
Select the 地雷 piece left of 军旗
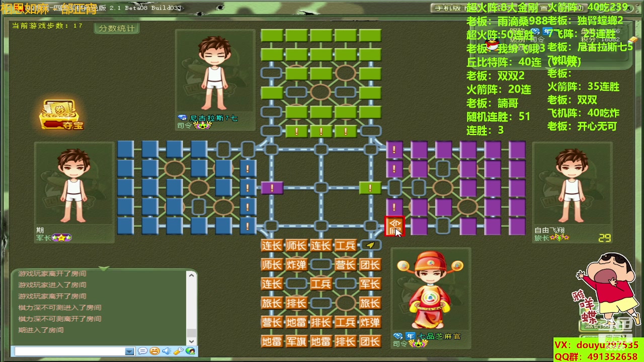coord(272,341)
